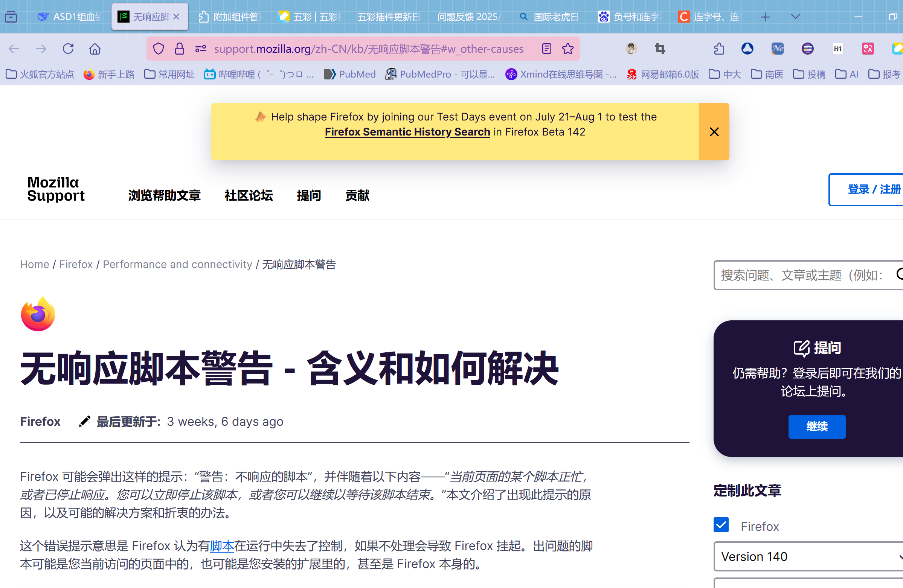Open 浏览帮助文章 menu
This screenshot has height=588, width=903.
pyautogui.click(x=164, y=195)
